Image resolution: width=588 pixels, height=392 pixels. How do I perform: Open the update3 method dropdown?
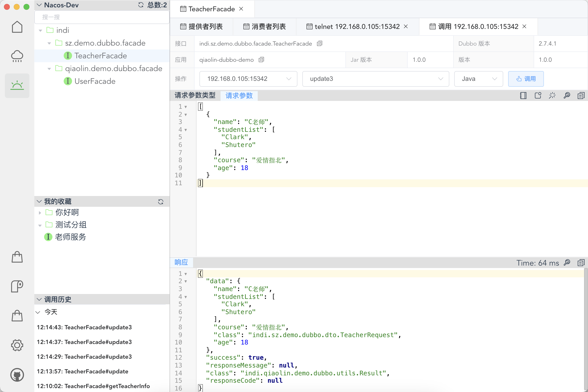coord(375,79)
